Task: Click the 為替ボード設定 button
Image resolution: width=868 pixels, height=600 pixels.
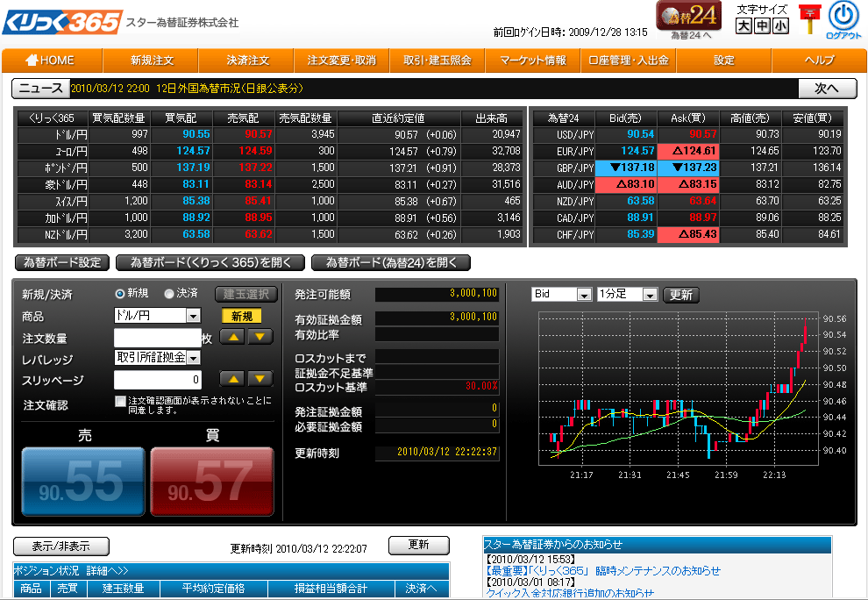Action: tap(62, 262)
